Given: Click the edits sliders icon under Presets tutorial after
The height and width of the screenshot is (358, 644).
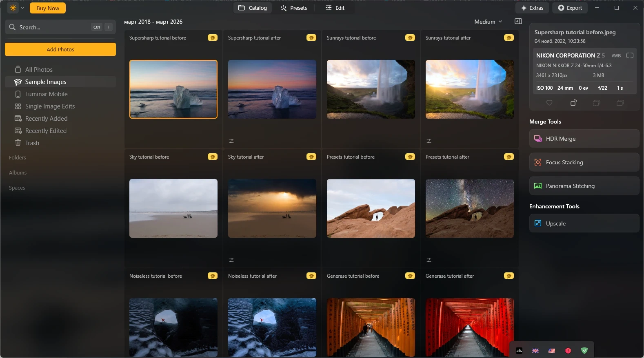Looking at the screenshot, I should click(429, 260).
